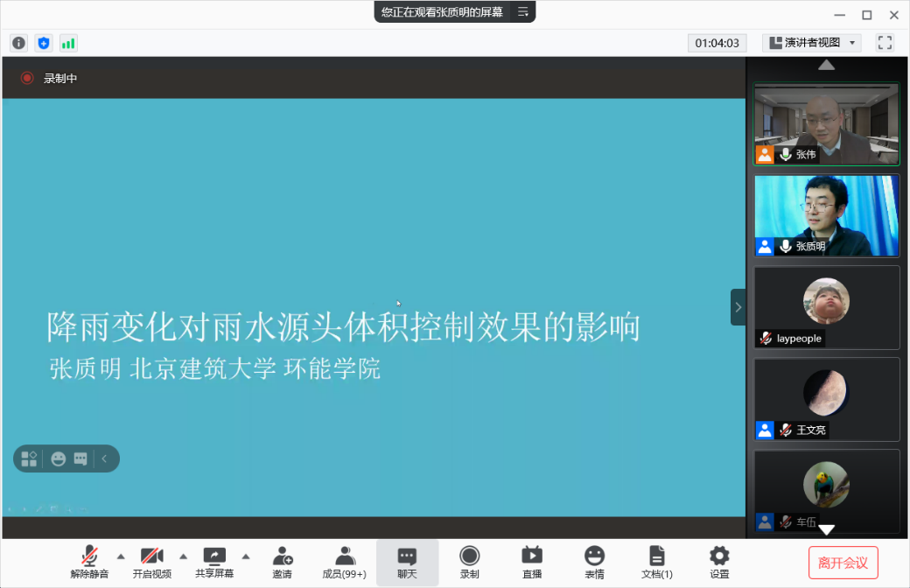This screenshot has width=910, height=588.
Task: Enter full screen mode
Action: (885, 42)
